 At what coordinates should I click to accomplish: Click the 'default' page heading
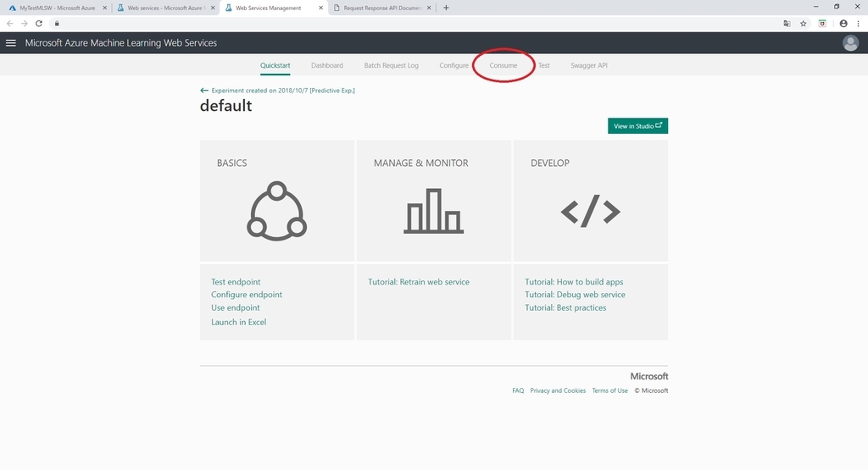(225, 106)
